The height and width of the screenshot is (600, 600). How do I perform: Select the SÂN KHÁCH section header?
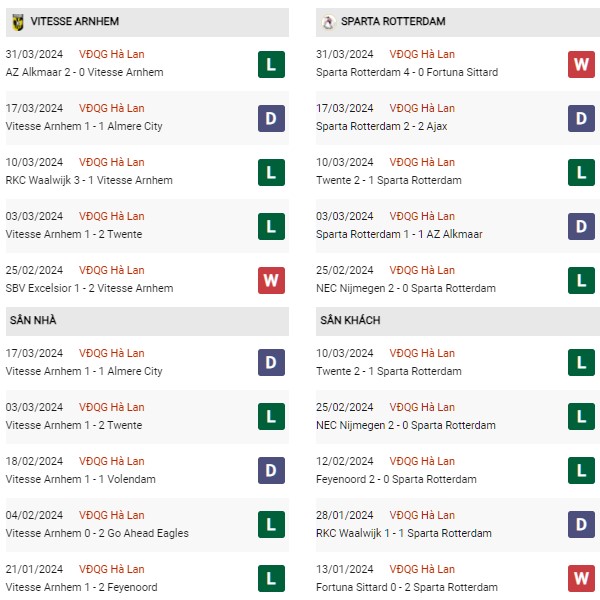point(458,321)
